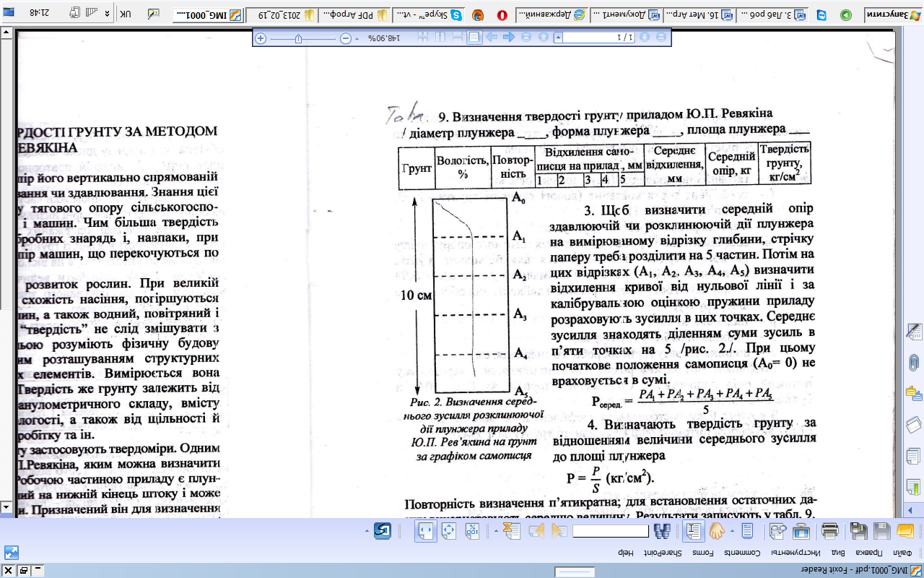Click the Fit Page icon
924x578 pixels.
pyautogui.click(x=449, y=531)
